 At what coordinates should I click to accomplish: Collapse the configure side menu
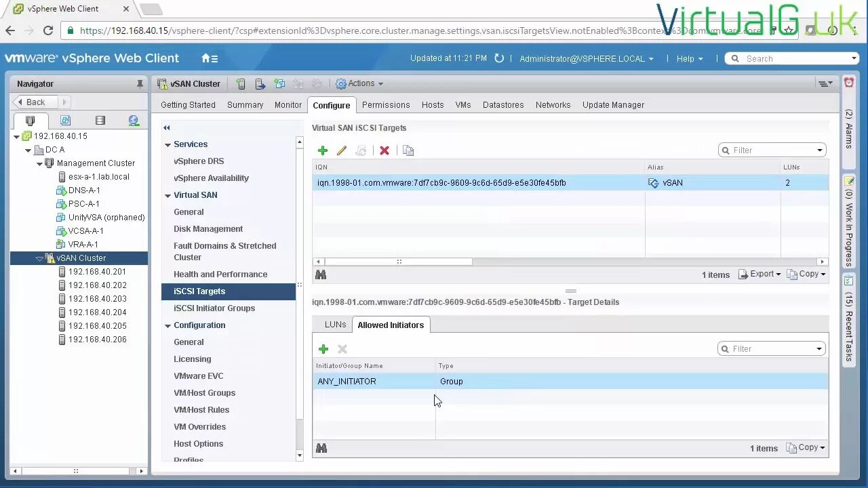[167, 127]
